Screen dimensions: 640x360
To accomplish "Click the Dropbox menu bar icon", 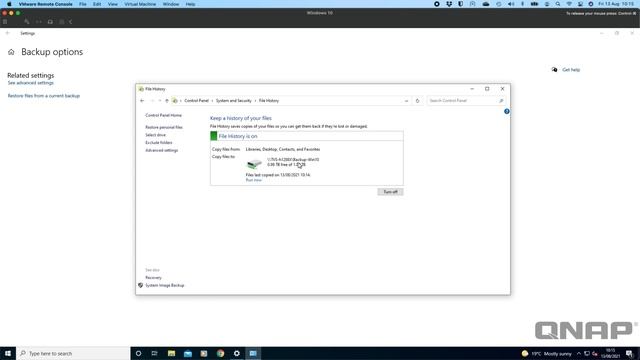I will click(449, 4).
